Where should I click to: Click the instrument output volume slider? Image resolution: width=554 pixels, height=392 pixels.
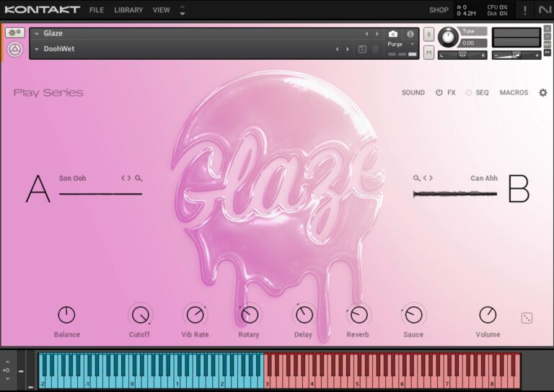pos(516,55)
